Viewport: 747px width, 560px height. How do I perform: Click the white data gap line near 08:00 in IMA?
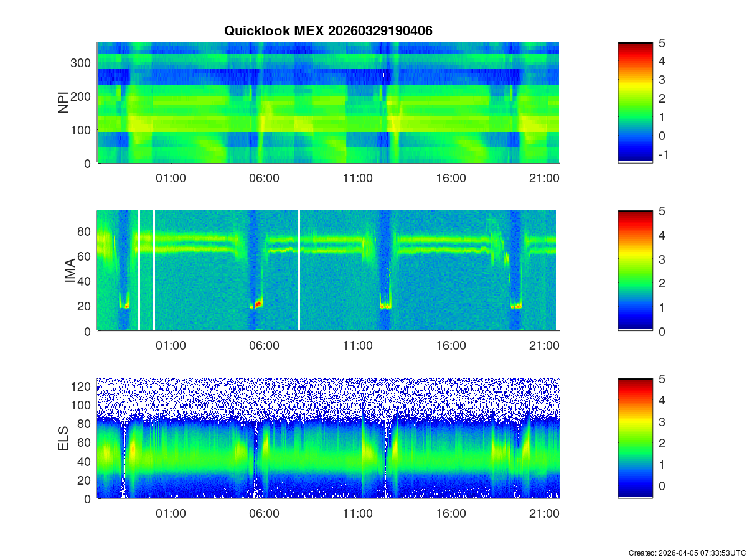pyautogui.click(x=299, y=271)
